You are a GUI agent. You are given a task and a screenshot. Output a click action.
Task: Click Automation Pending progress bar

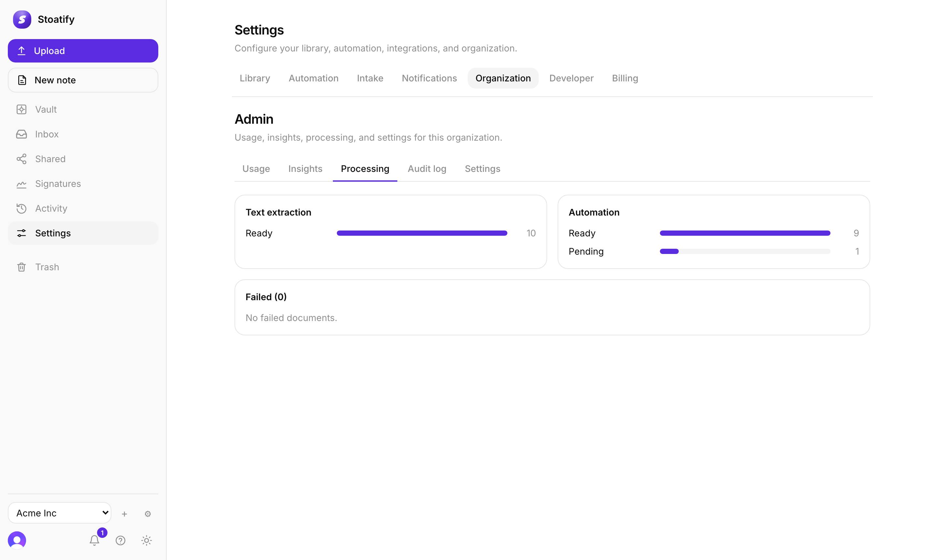(745, 251)
